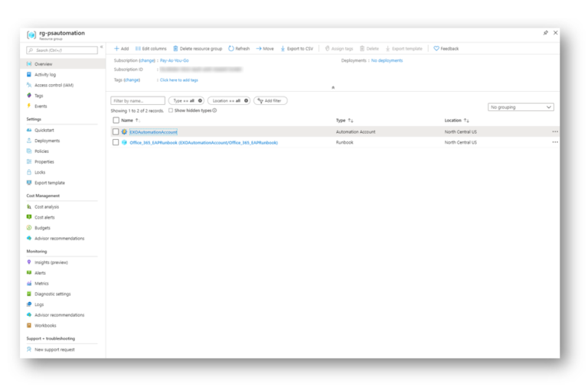588x387 pixels.
Task: Click the Tags icon in sidebar
Action: tap(29, 96)
